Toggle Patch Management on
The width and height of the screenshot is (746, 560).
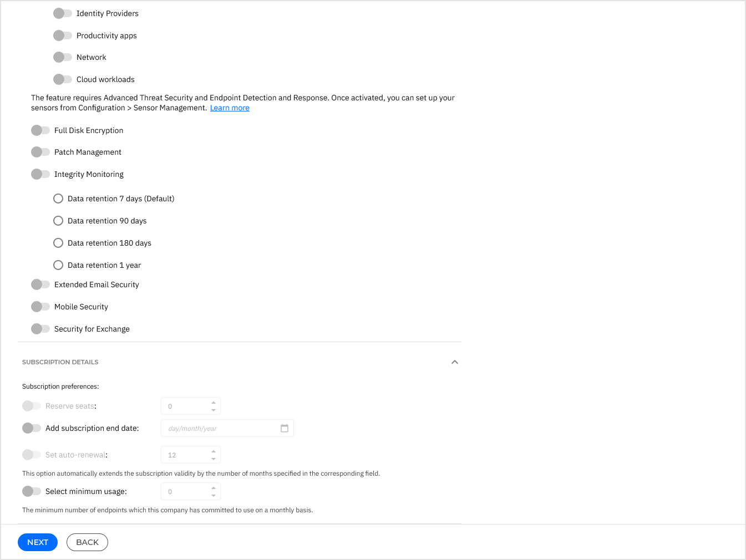point(41,151)
